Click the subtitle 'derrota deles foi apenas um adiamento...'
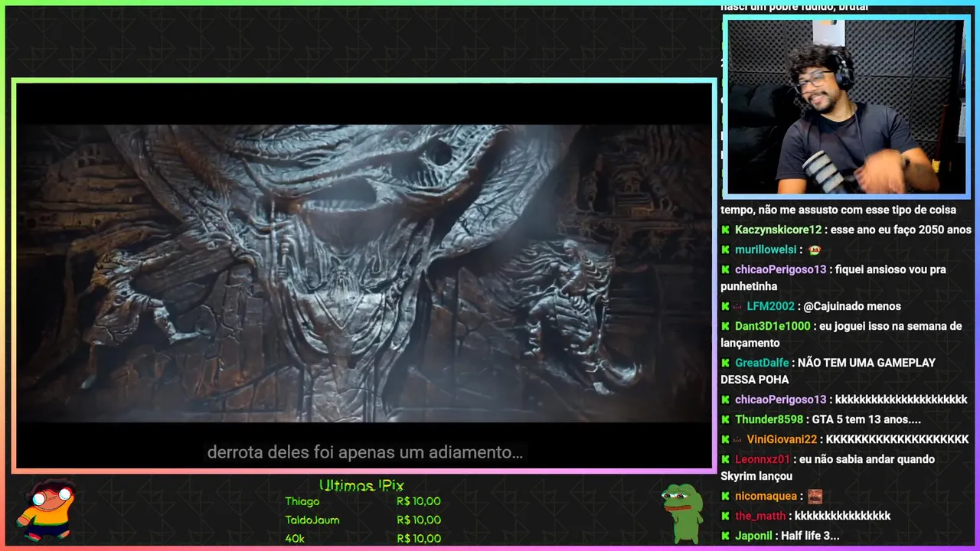 click(364, 452)
